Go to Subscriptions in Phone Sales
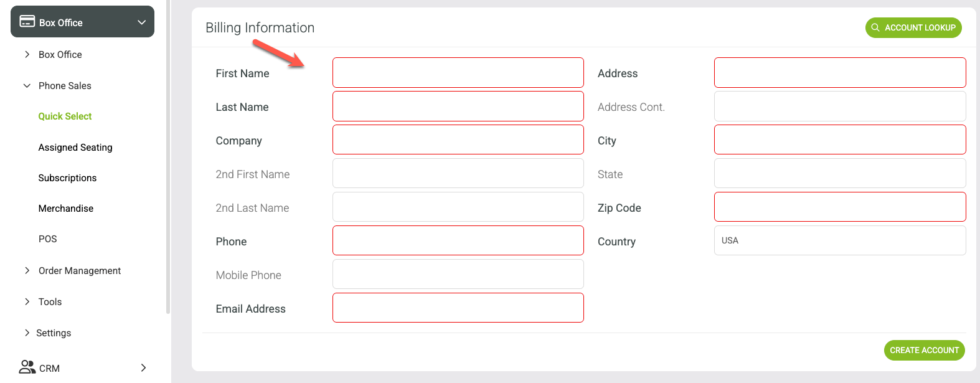This screenshot has width=980, height=383. (x=67, y=177)
